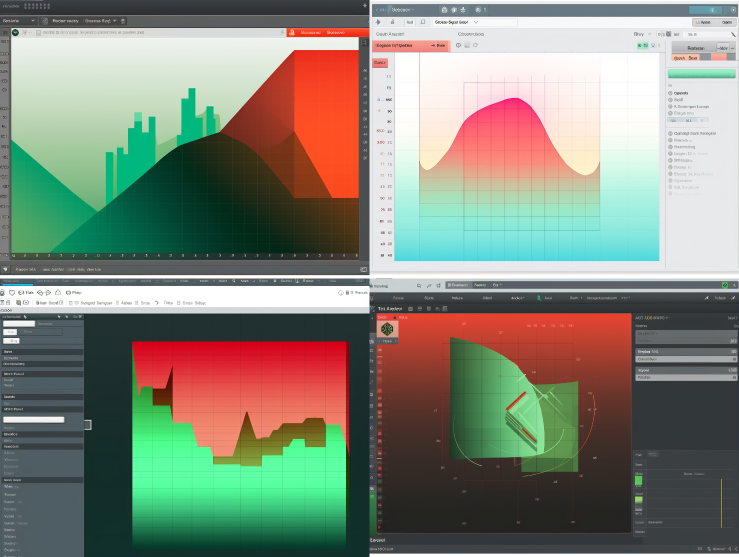Click the wide gray button in right panel
Viewport: 739px width, 557px height.
tap(688, 47)
